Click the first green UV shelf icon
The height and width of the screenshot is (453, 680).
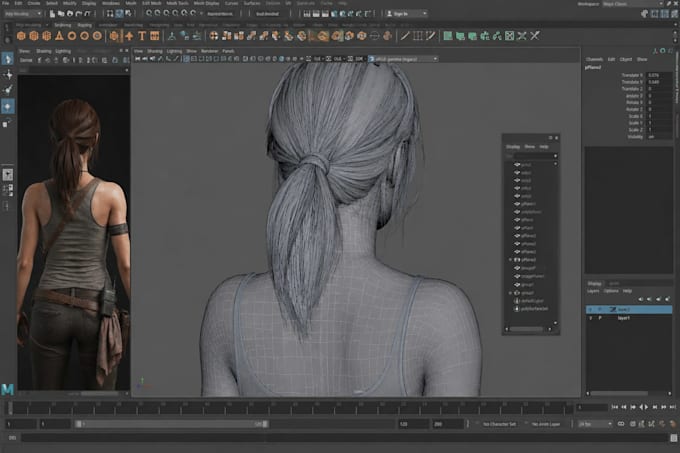point(448,36)
